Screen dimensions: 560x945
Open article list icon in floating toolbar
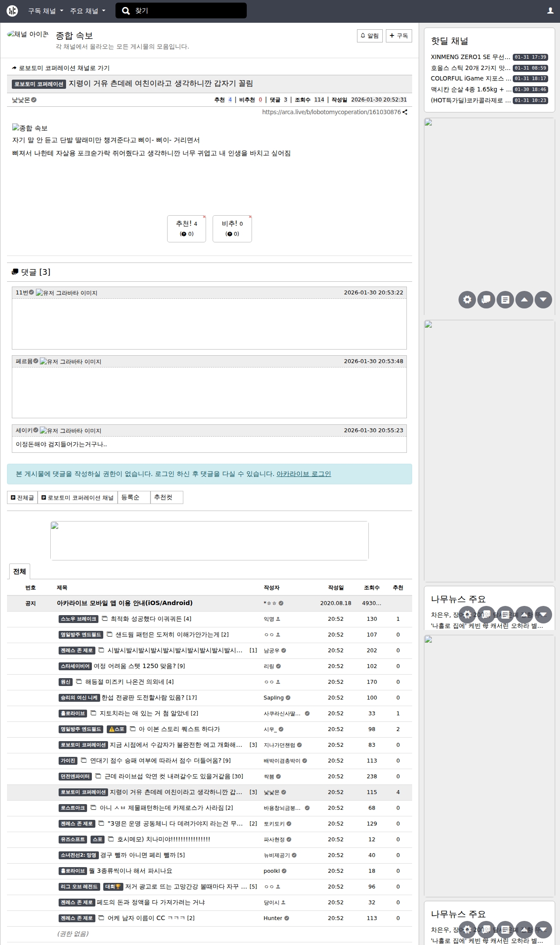point(505,300)
